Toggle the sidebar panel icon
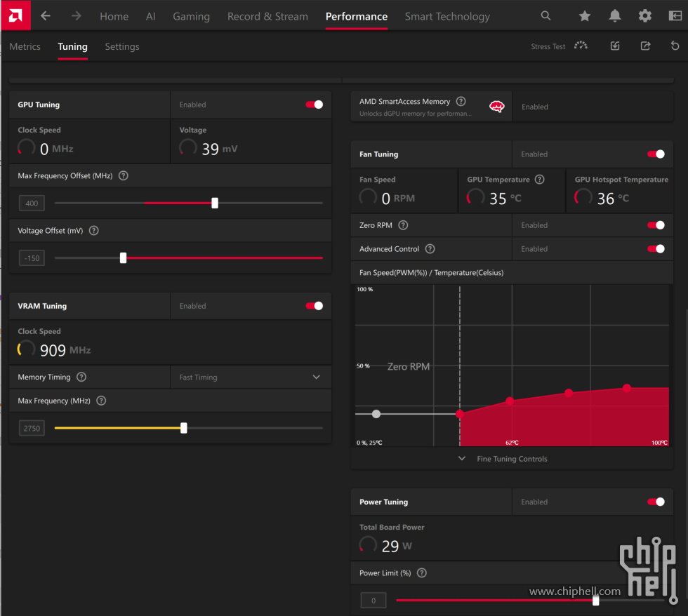Screen dimensions: 688x616 pos(675,16)
